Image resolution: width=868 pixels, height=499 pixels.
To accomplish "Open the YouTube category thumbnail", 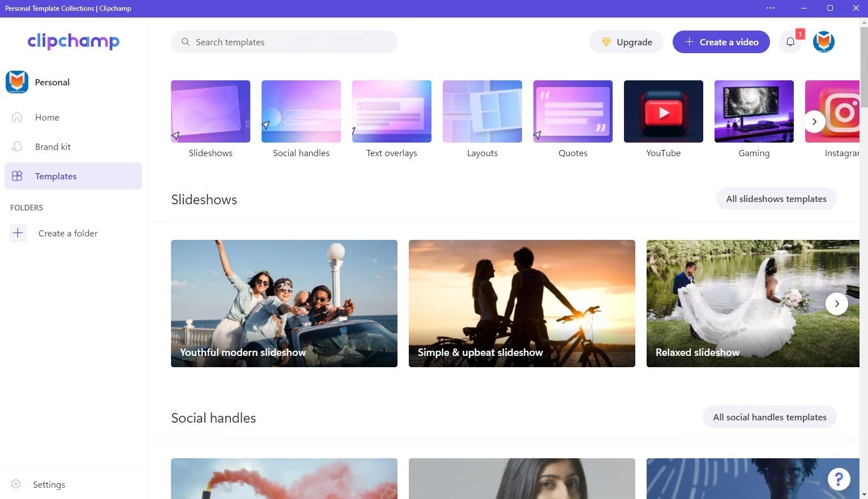I will click(664, 111).
